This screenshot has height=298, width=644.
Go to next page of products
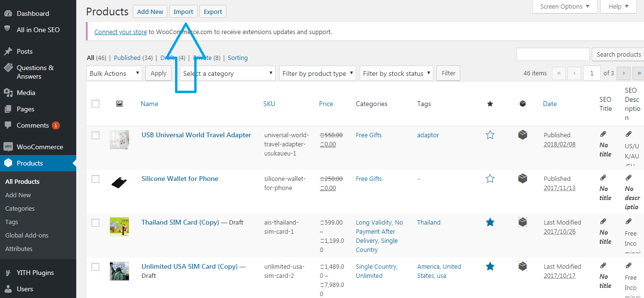tap(623, 73)
